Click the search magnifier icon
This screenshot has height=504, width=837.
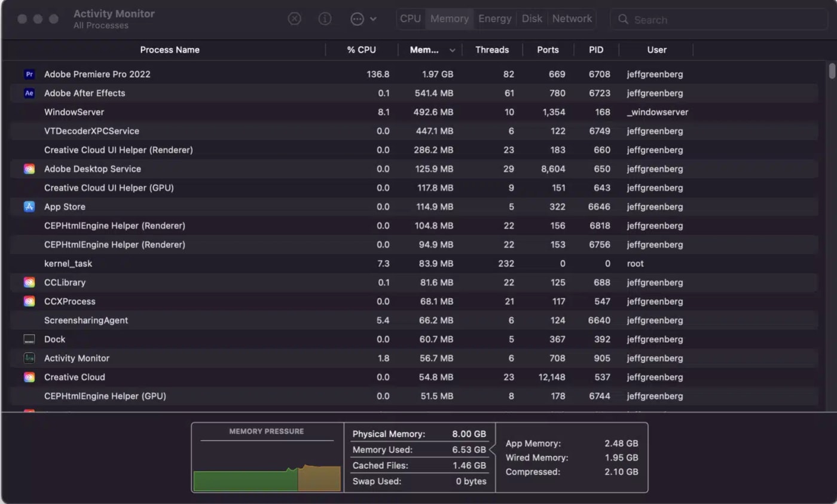point(623,20)
